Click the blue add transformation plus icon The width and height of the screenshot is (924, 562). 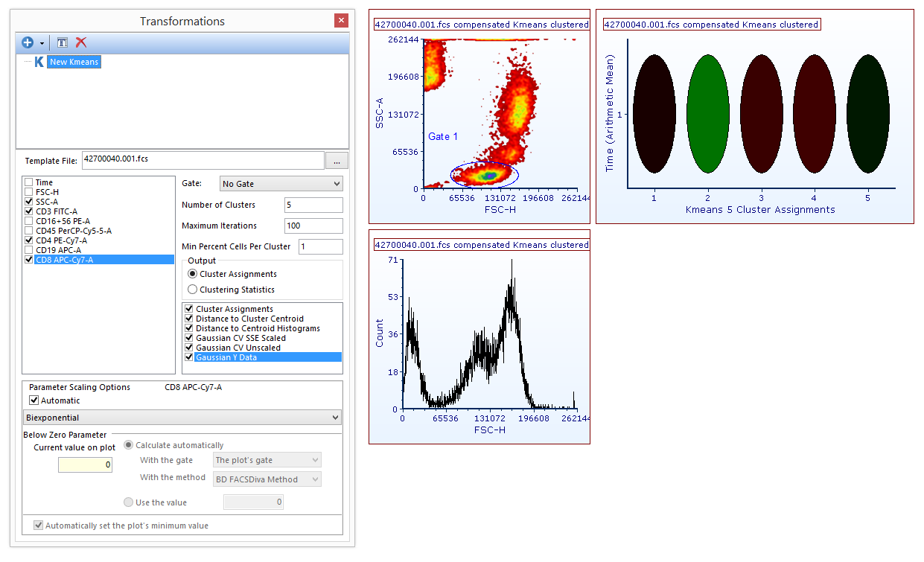click(x=28, y=42)
